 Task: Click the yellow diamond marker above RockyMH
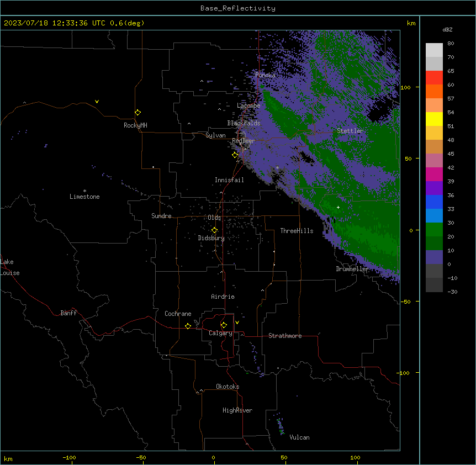pos(137,112)
